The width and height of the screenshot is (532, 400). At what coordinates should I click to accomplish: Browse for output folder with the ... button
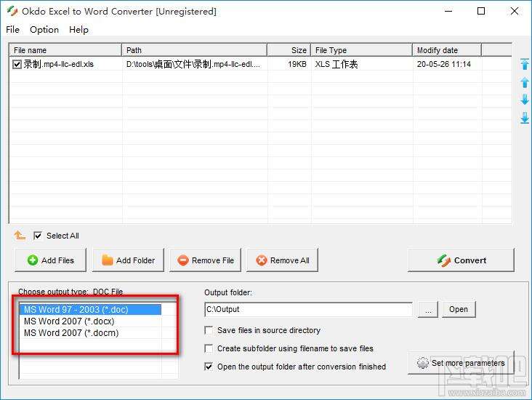tap(428, 309)
